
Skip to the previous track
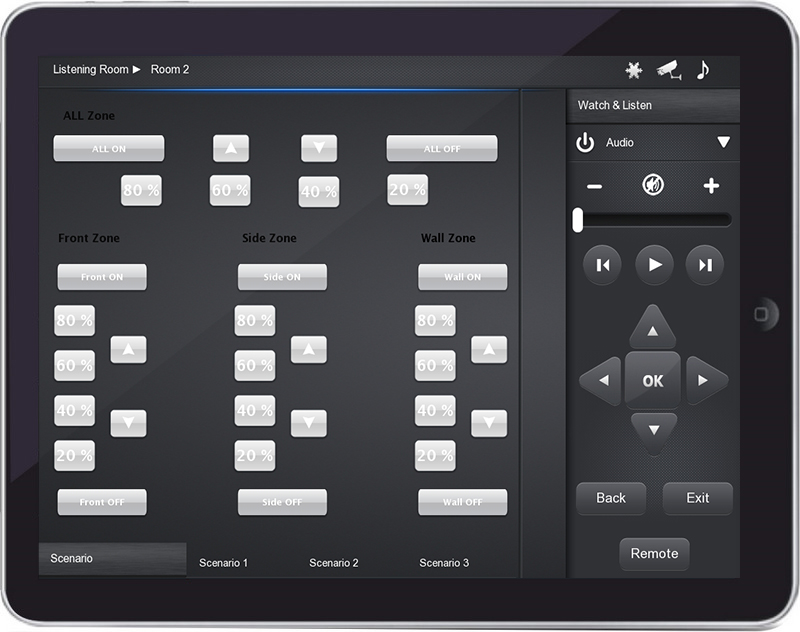tap(602, 265)
